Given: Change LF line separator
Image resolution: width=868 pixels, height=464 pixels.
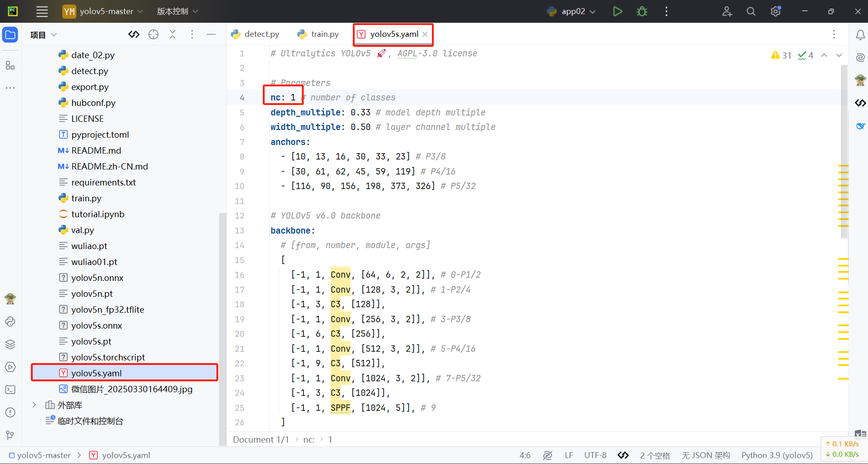Looking at the screenshot, I should point(568,455).
